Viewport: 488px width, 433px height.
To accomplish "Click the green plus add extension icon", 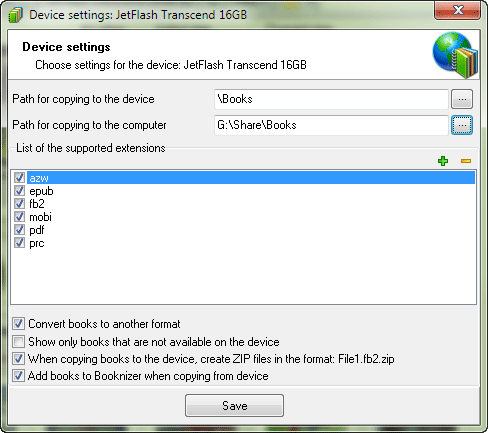I will (x=443, y=161).
